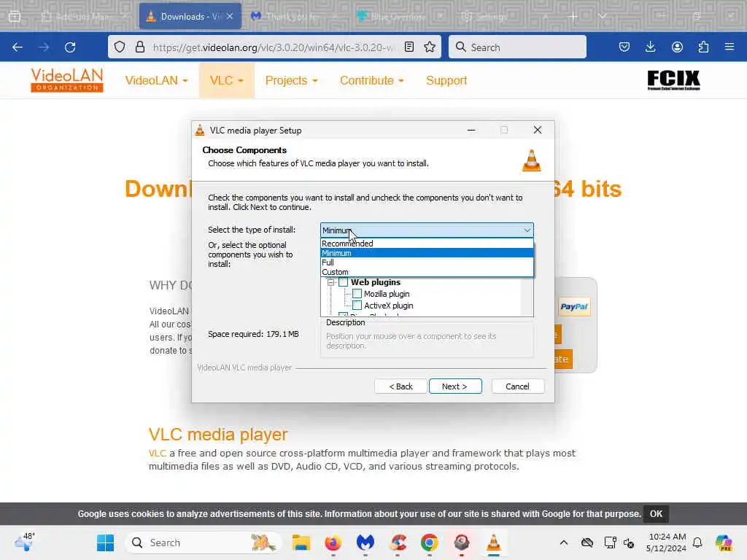Viewport: 747px width, 560px height.
Task: Open tracking protection shield icon
Action: pyautogui.click(x=120, y=47)
